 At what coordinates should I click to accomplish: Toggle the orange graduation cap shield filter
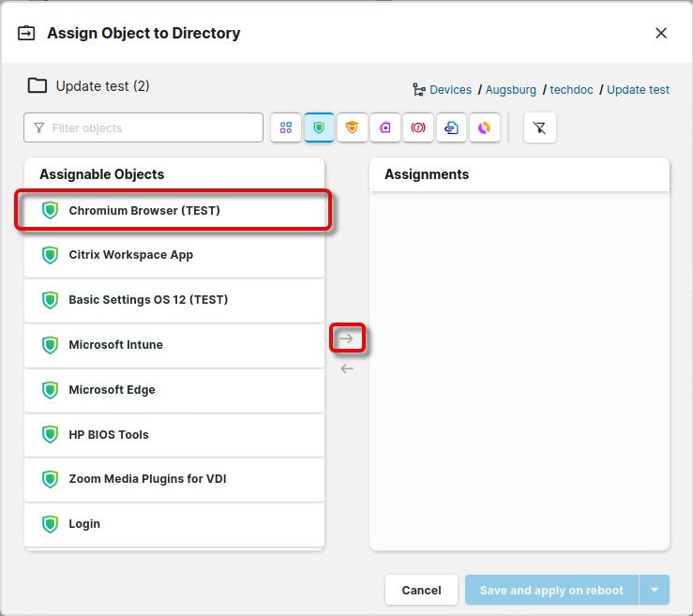pyautogui.click(x=353, y=128)
